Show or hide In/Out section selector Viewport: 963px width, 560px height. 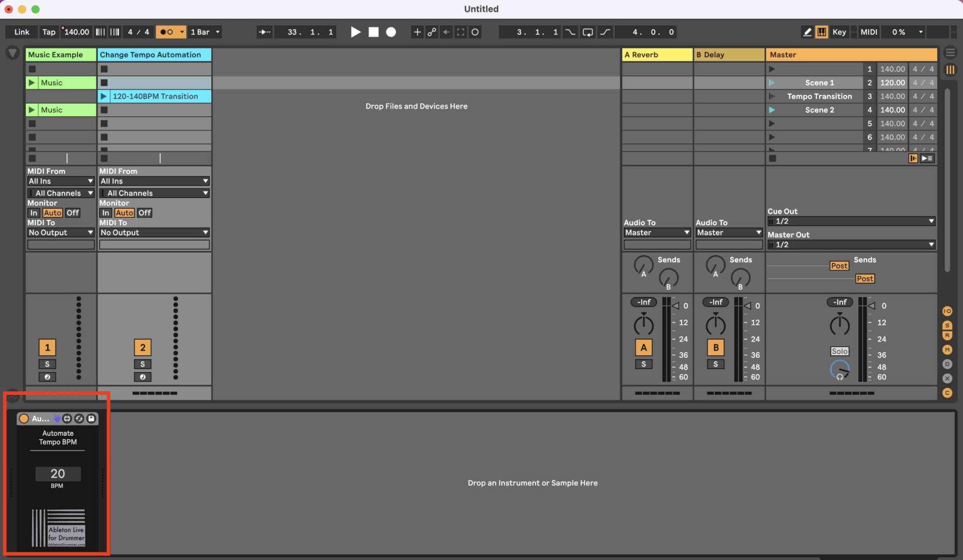point(947,311)
